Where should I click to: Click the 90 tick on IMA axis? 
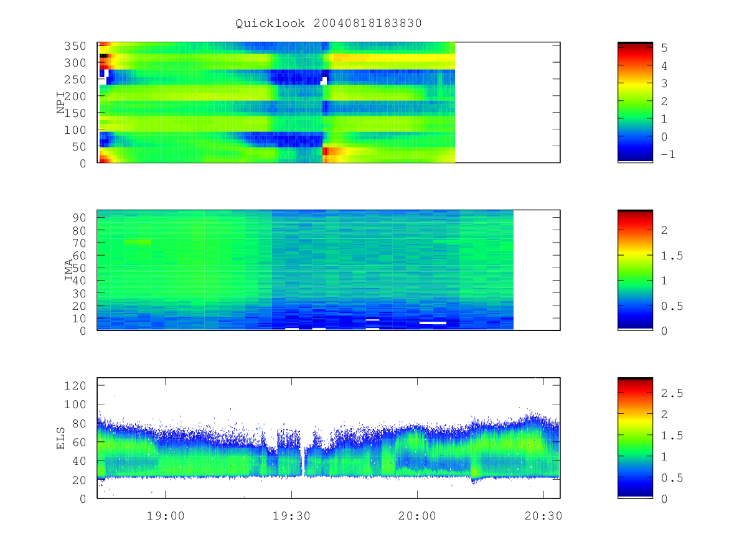coord(80,217)
